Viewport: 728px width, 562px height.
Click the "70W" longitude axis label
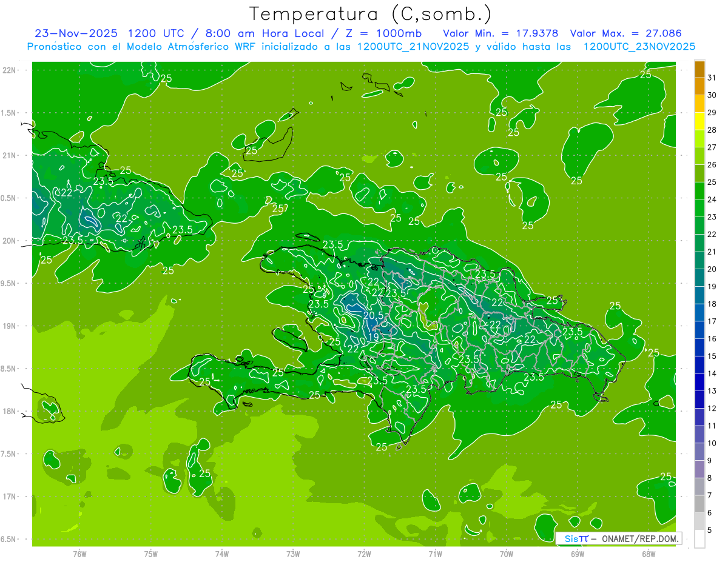(x=507, y=554)
